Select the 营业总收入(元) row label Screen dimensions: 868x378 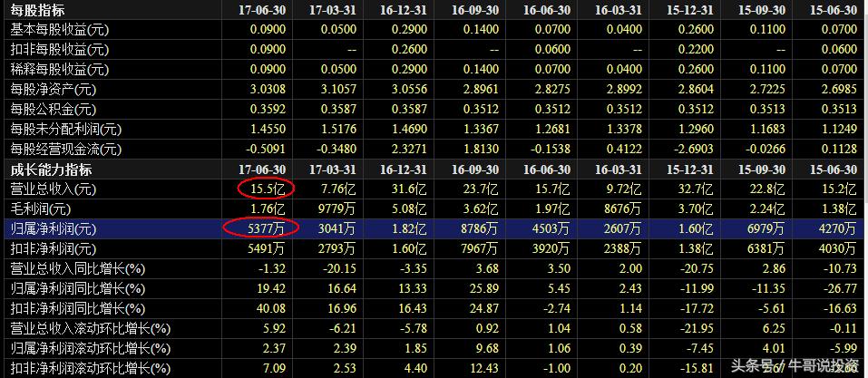tap(54, 189)
